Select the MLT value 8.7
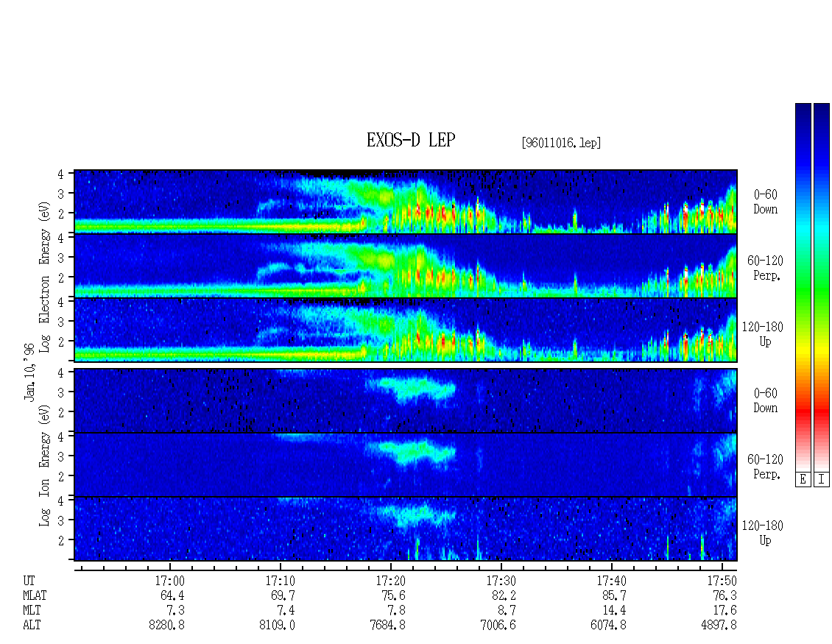The image size is (832, 644). (x=507, y=611)
